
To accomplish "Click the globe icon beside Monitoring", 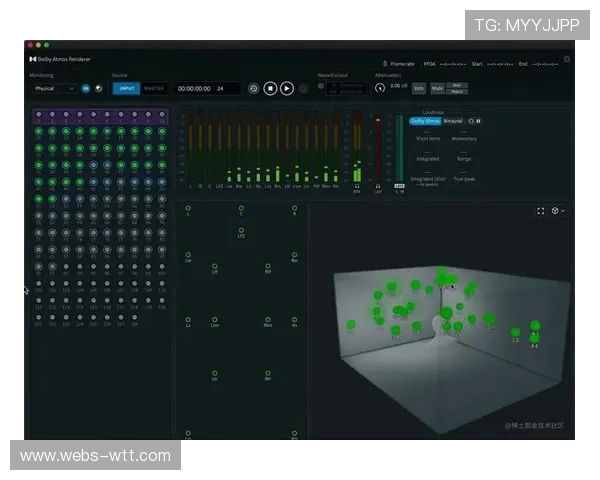I will [98, 88].
